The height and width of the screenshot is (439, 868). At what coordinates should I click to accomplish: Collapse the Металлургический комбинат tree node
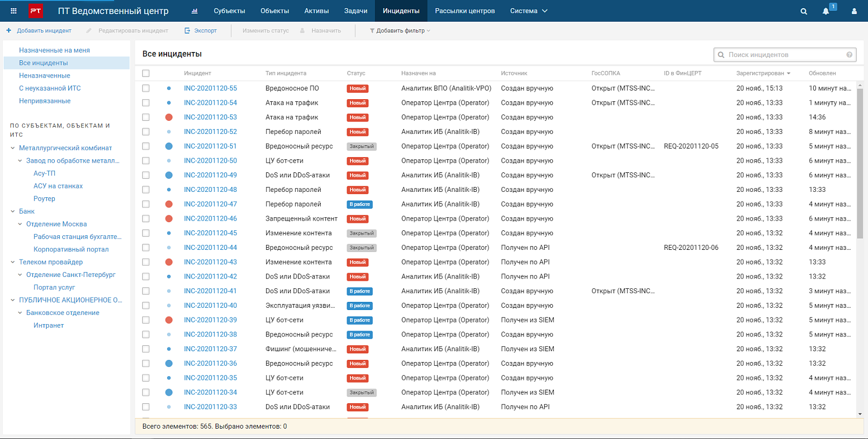point(13,148)
